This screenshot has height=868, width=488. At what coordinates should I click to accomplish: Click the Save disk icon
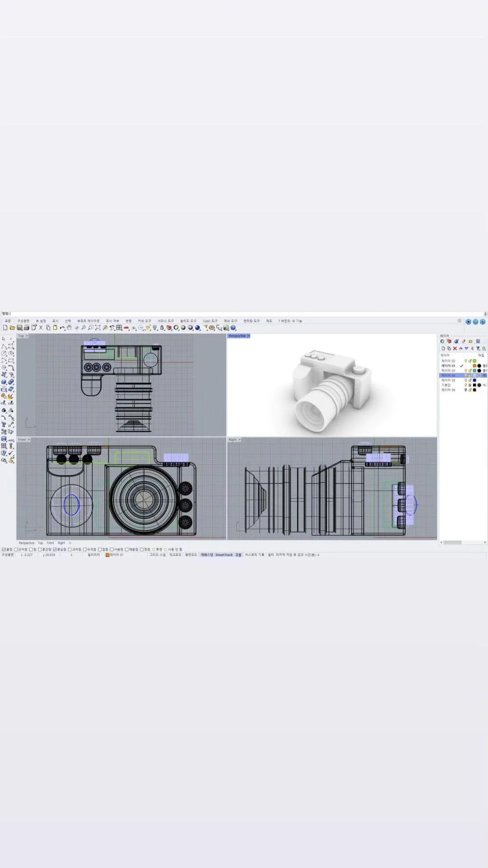19,328
